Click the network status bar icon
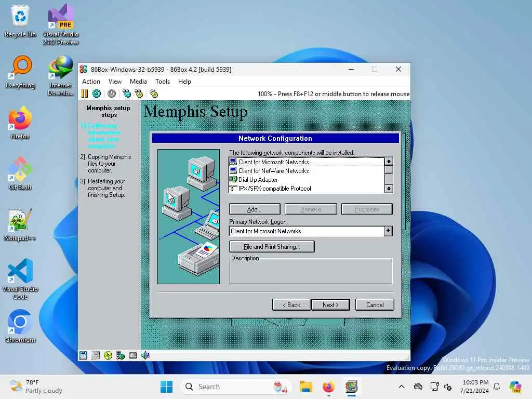Image resolution: width=532 pixels, height=399 pixels. [x=121, y=355]
